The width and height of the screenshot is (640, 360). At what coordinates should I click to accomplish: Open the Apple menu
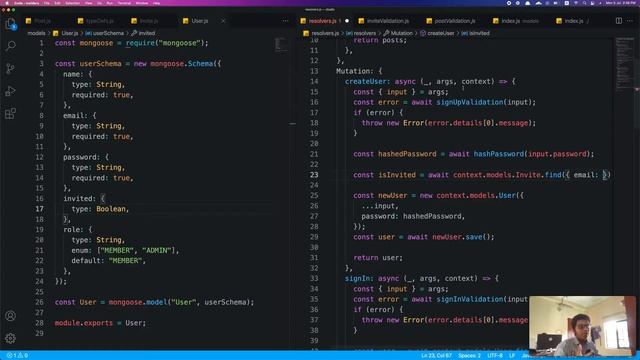(x=7, y=3)
